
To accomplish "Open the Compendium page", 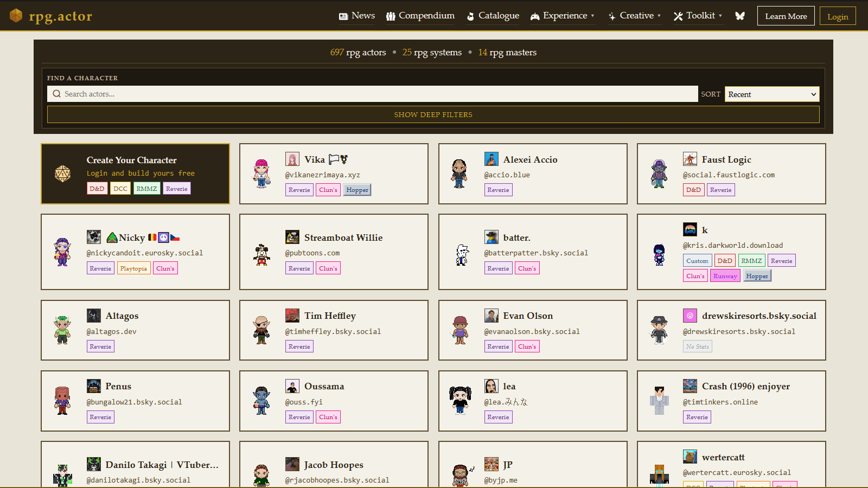I will coord(420,16).
